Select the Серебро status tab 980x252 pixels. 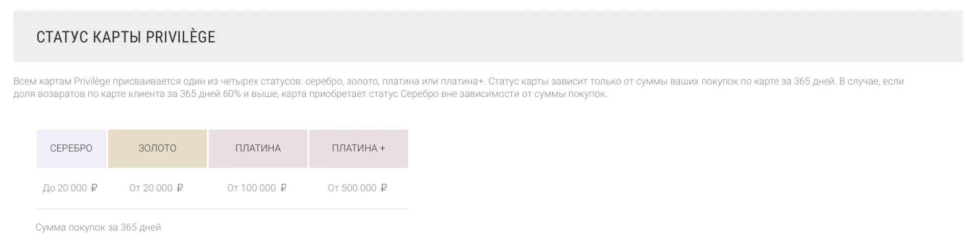click(x=71, y=148)
